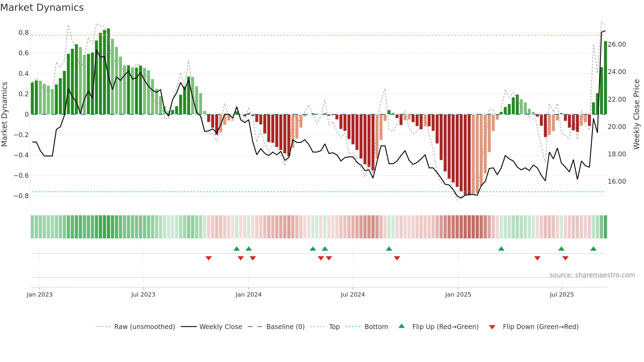Viewport: 644px width, 362px height.
Task: Click the 'source: sharemaestro.com' credit text
Action: [592, 275]
